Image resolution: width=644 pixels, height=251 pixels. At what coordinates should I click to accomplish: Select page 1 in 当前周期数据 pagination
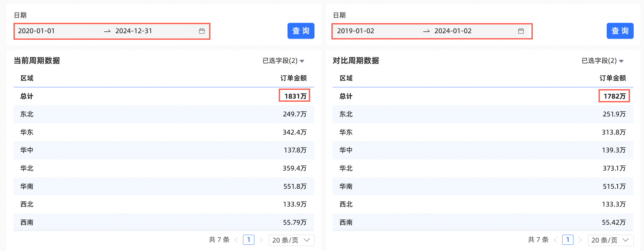249,240
